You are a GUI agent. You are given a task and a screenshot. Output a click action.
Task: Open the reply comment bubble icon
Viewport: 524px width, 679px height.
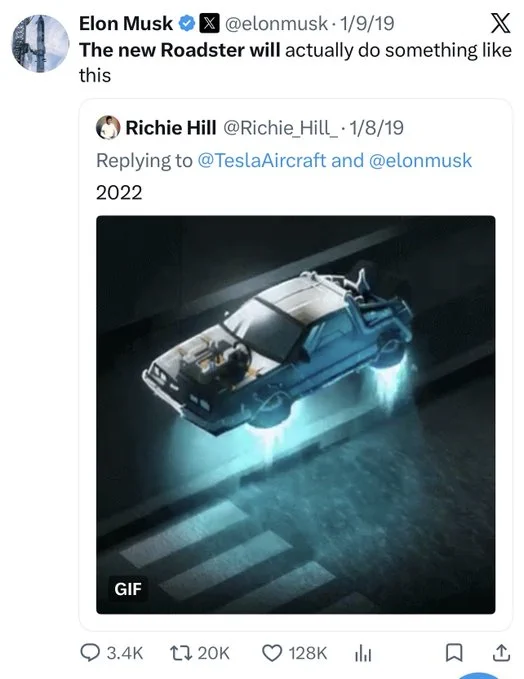(x=90, y=653)
